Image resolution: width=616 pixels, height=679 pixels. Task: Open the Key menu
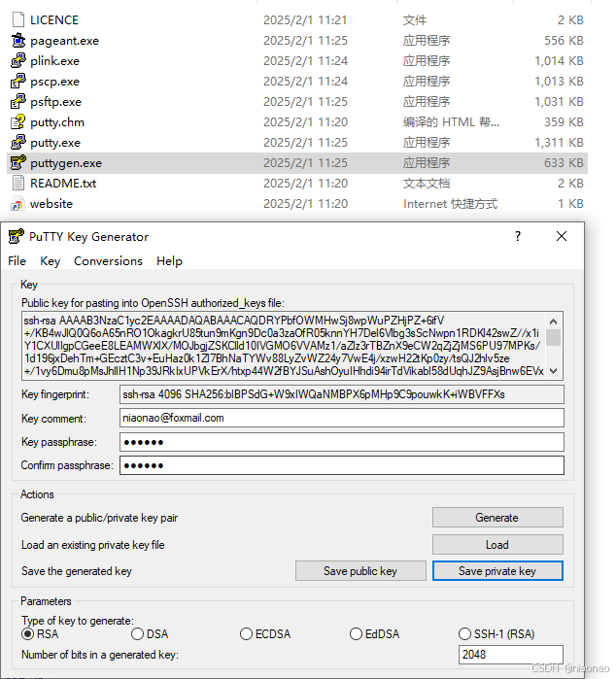point(51,261)
